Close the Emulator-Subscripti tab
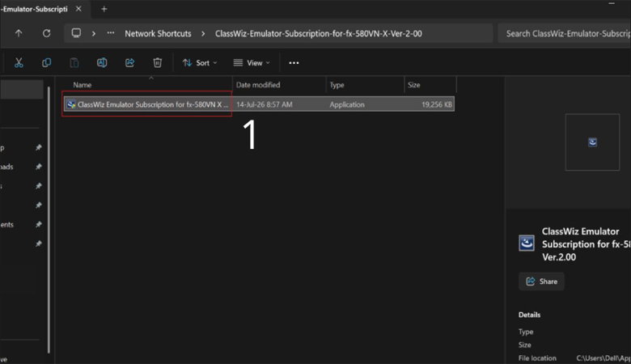Viewport: 631px width, 364px height. click(x=78, y=9)
